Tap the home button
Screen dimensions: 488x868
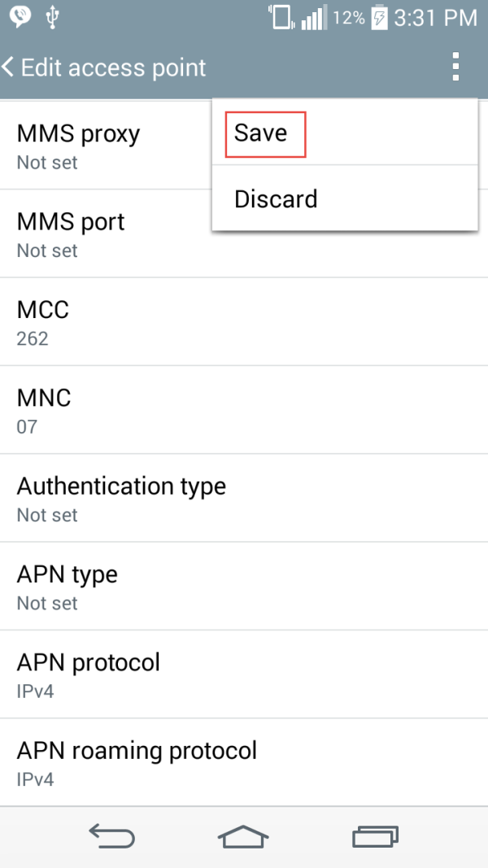243,836
